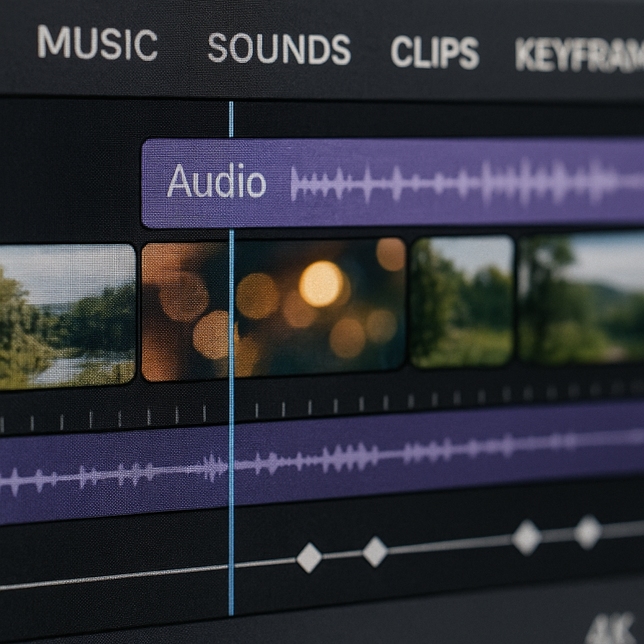Select the rightmost landscape clip thumbnail
The height and width of the screenshot is (644, 644).
click(582, 299)
